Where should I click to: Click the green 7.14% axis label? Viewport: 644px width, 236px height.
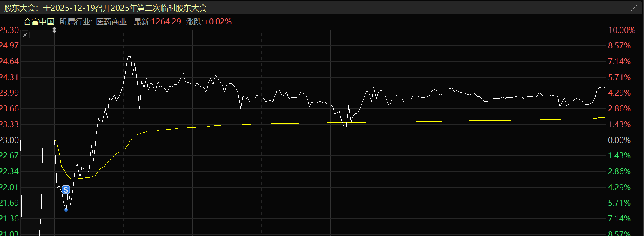(620, 218)
